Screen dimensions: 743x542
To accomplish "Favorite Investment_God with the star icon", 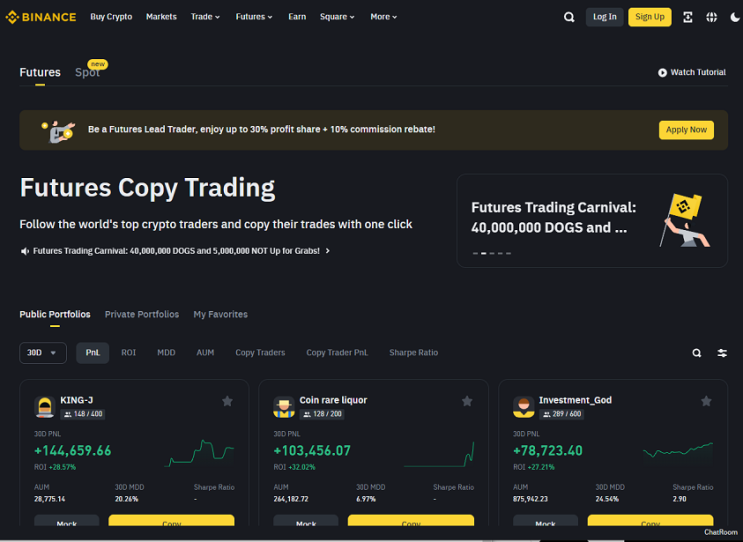I will (x=707, y=401).
